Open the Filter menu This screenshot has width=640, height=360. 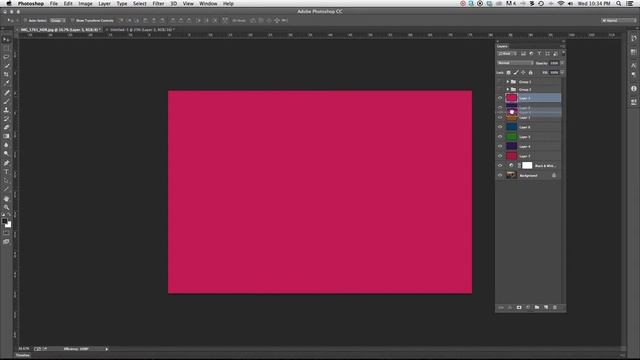tap(158, 4)
